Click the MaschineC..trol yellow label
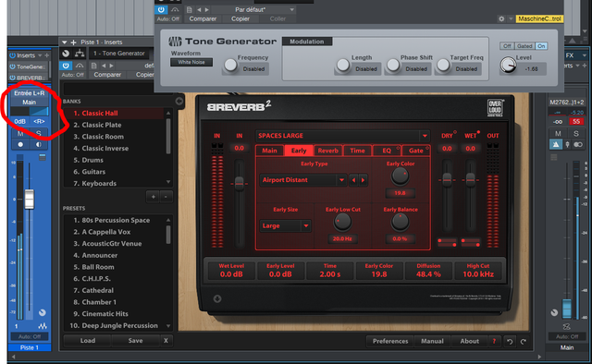 click(x=539, y=18)
